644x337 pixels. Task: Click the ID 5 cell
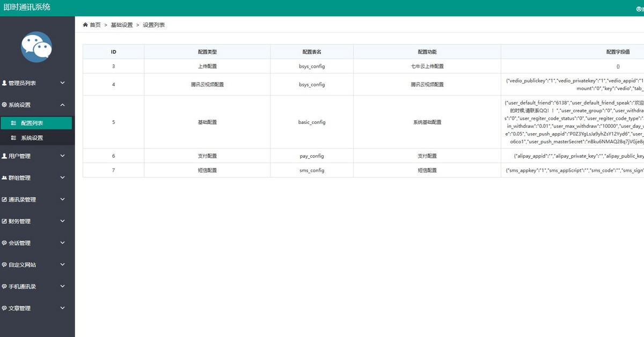pyautogui.click(x=113, y=122)
